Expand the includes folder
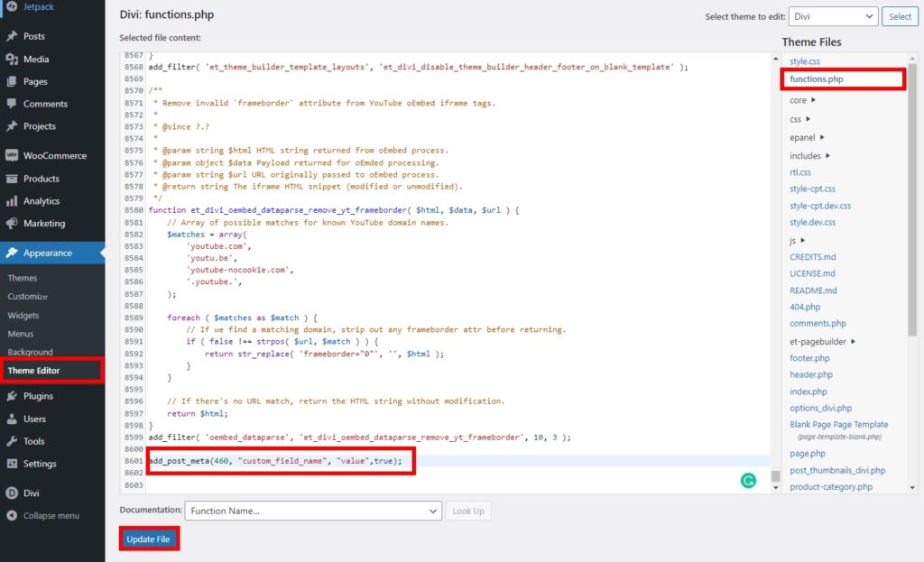 coord(809,155)
